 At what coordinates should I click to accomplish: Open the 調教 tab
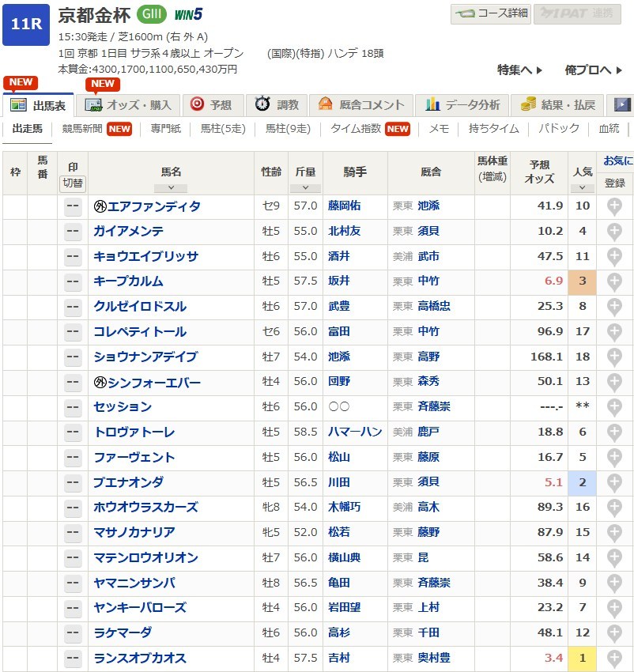point(277,105)
